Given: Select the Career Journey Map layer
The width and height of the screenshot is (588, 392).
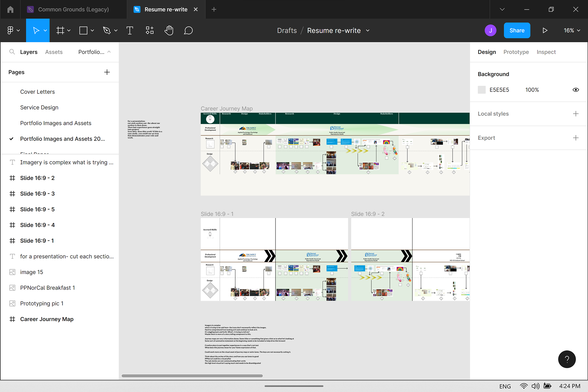Looking at the screenshot, I should (x=47, y=319).
